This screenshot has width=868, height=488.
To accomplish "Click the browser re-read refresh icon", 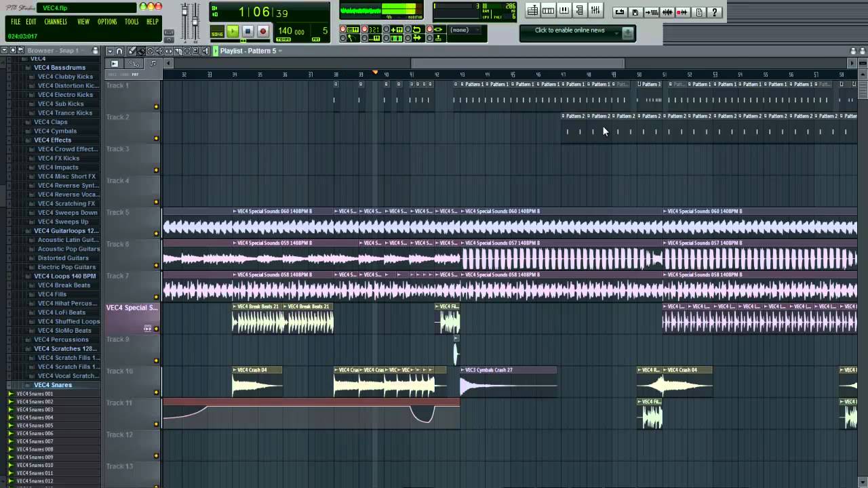I will pyautogui.click(x=20, y=51).
